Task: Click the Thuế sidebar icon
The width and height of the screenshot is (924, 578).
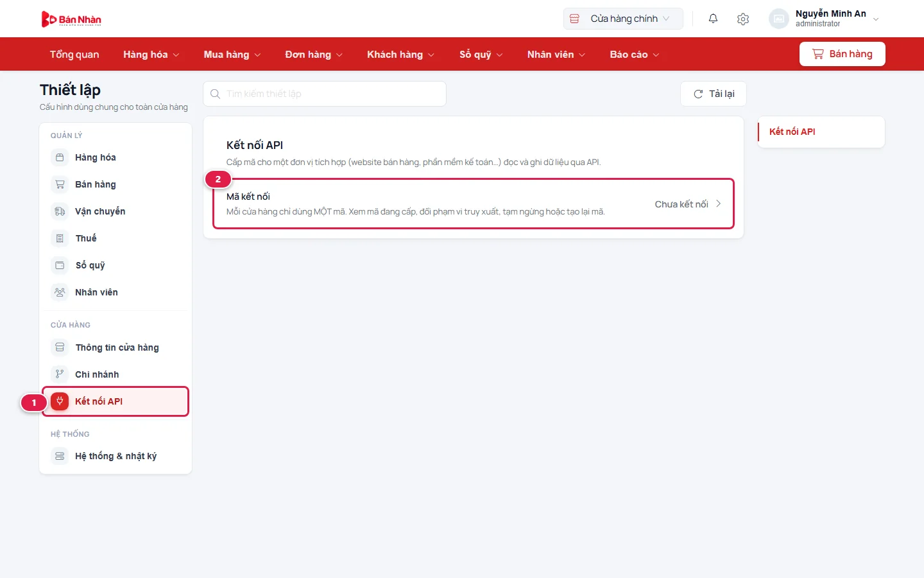Action: pos(60,238)
